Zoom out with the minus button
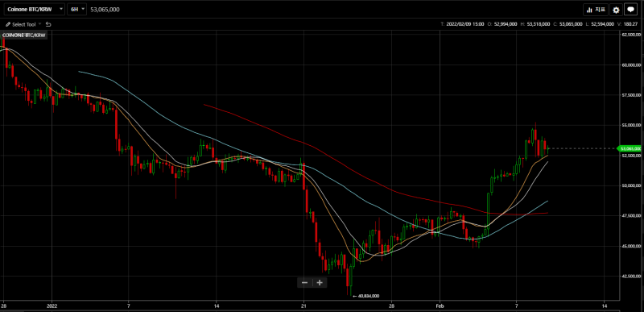 [305, 282]
